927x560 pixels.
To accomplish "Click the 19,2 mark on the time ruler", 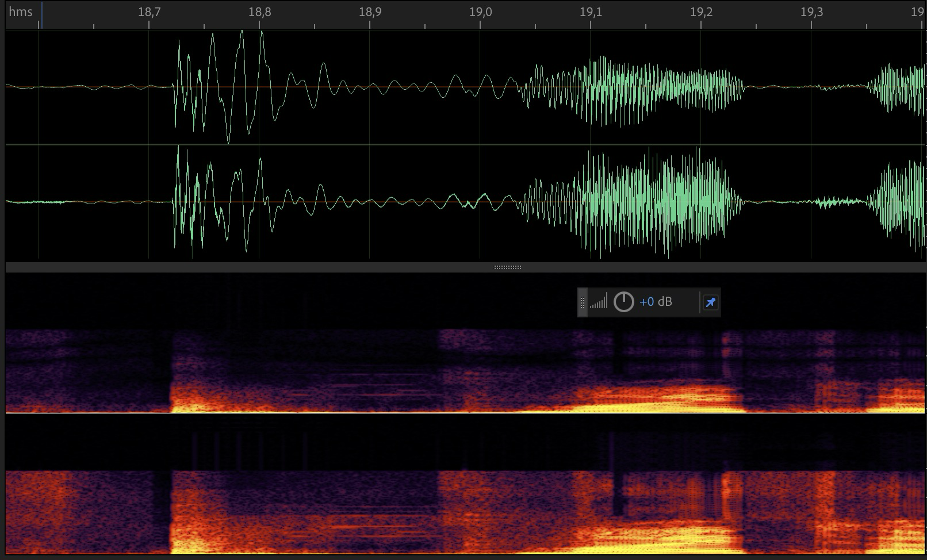I will [701, 13].
